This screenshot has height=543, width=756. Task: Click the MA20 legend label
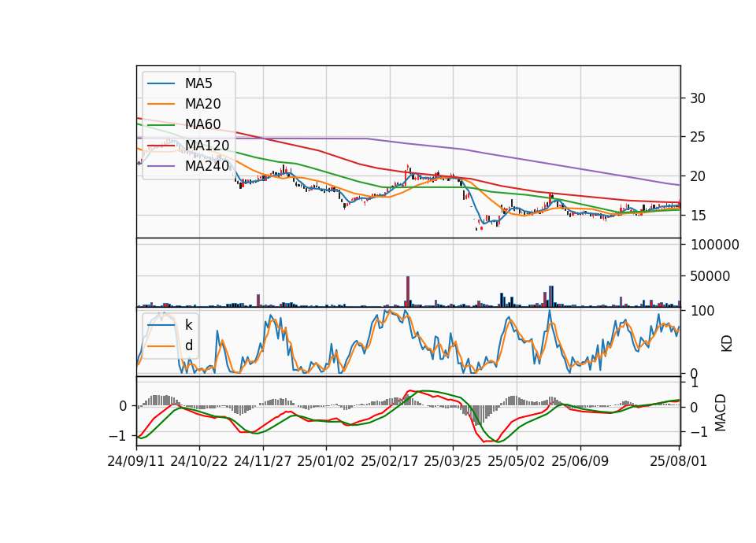coord(203,104)
